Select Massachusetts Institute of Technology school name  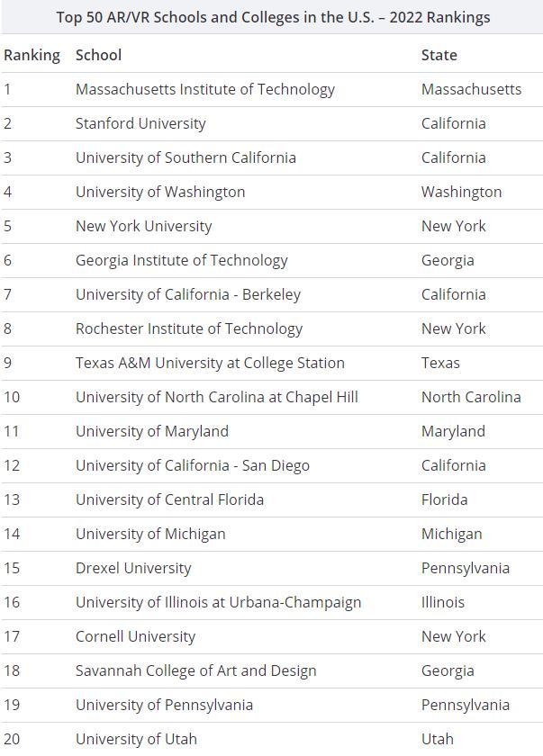pos(204,89)
